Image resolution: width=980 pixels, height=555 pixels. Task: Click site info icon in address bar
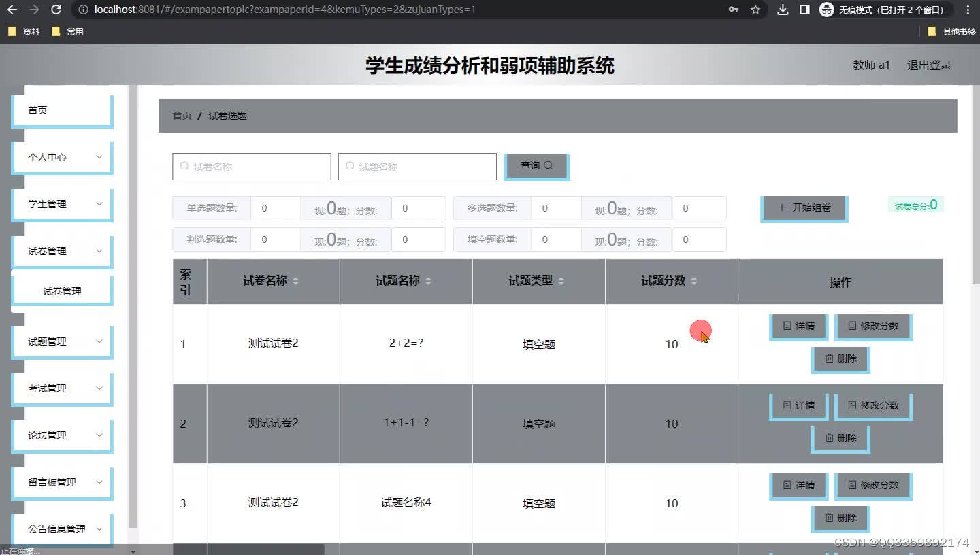point(83,10)
